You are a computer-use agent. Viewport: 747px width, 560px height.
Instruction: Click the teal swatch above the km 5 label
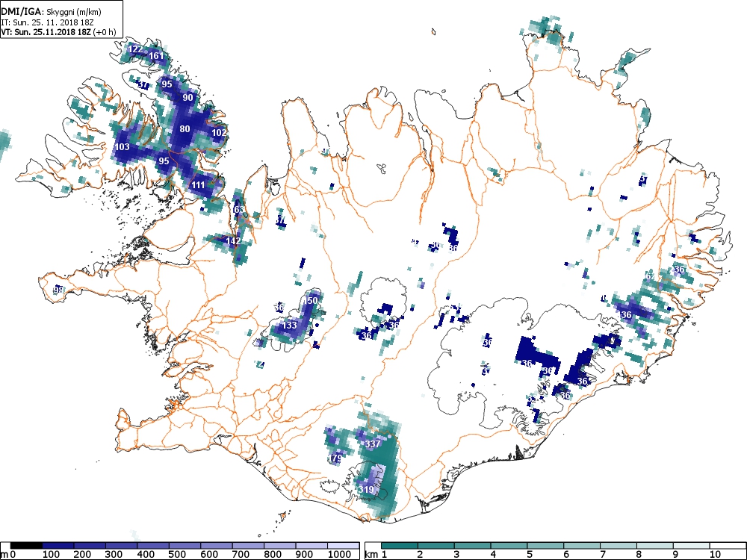(x=545, y=546)
